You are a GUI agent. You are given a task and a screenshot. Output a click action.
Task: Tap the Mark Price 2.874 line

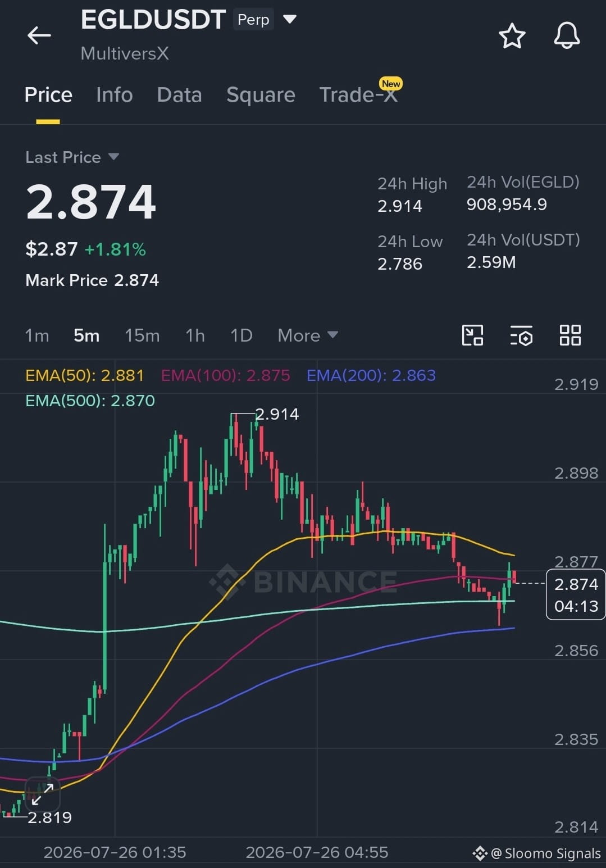click(x=92, y=280)
